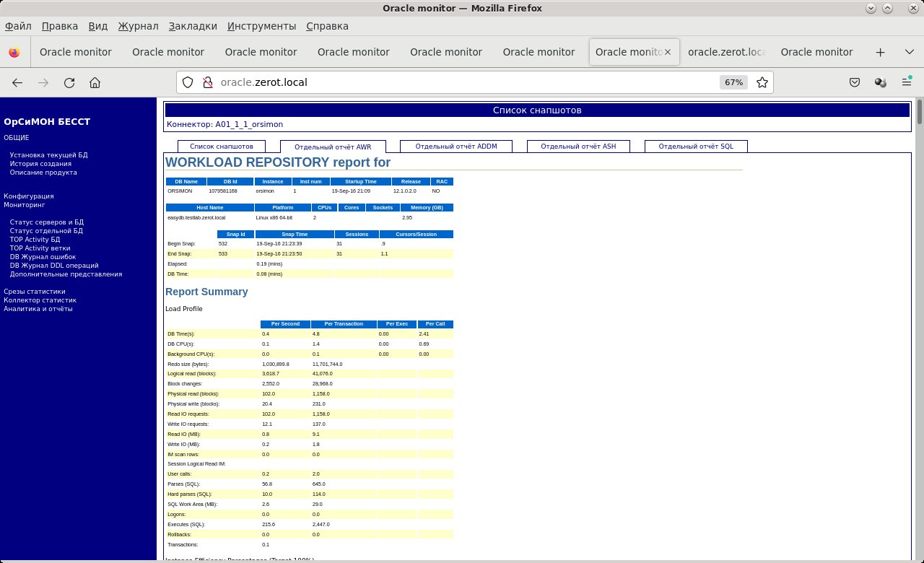The image size is (924, 563).
Task: Bookmark this page with the star icon
Action: (x=762, y=82)
